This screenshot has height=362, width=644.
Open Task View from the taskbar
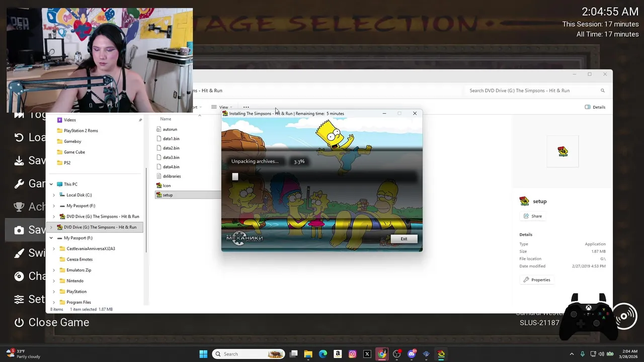click(294, 354)
